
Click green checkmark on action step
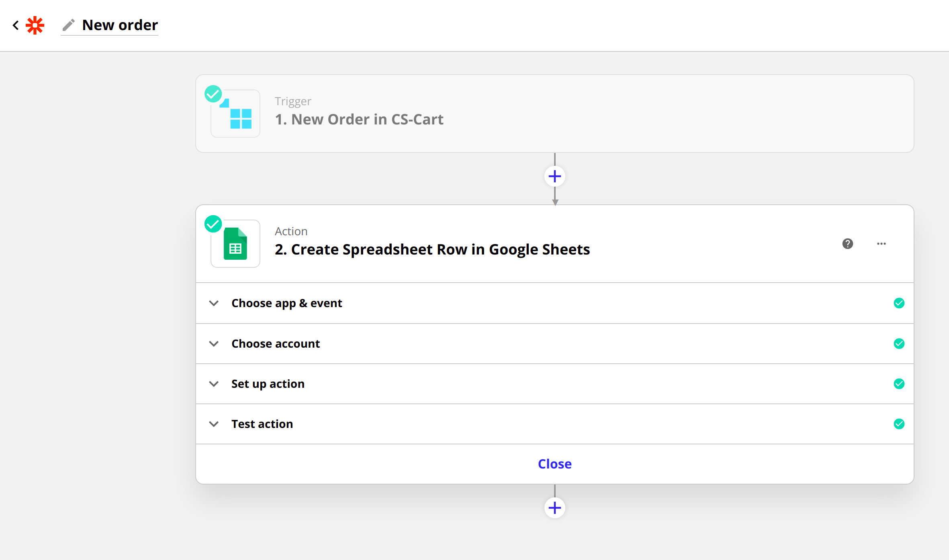click(213, 224)
